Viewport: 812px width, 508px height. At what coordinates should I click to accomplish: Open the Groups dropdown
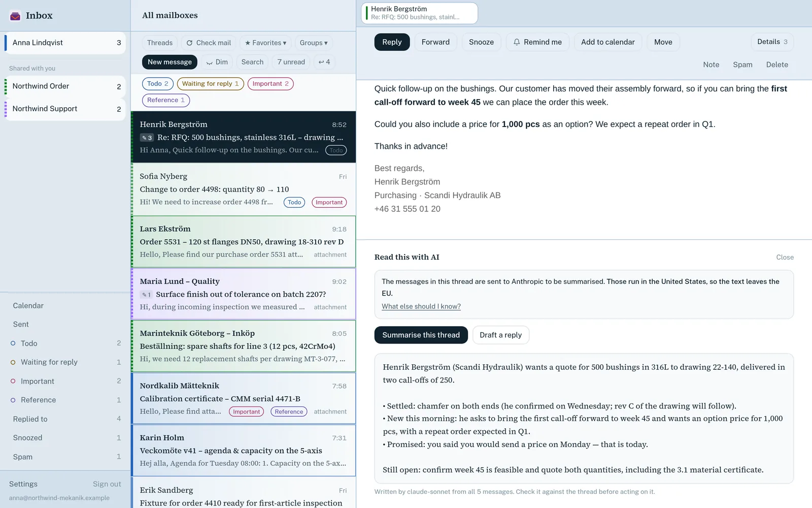click(314, 43)
